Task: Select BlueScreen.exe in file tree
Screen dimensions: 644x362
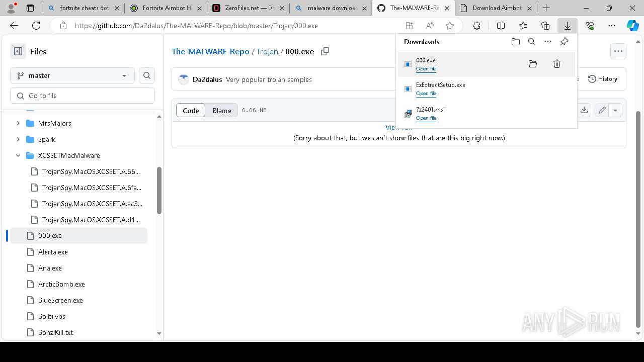Action: (78, 300)
